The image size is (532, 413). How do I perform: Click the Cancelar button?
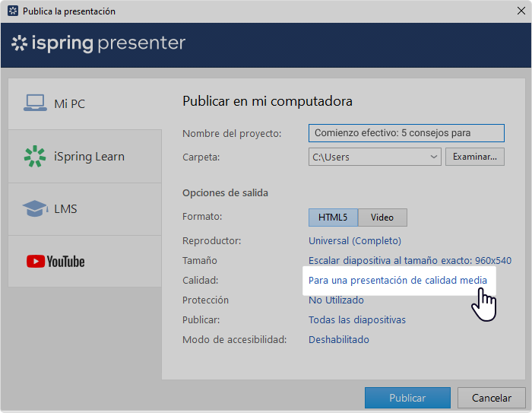(491, 398)
